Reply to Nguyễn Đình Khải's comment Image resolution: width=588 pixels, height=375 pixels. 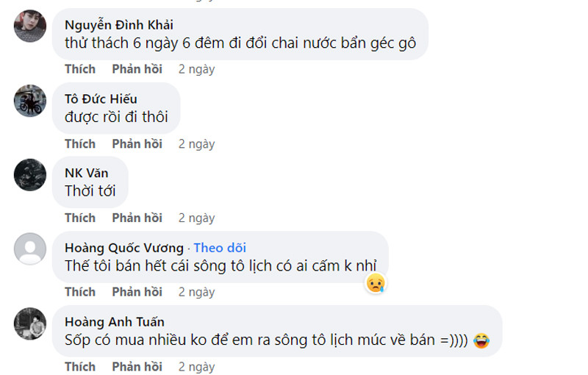[x=137, y=69]
